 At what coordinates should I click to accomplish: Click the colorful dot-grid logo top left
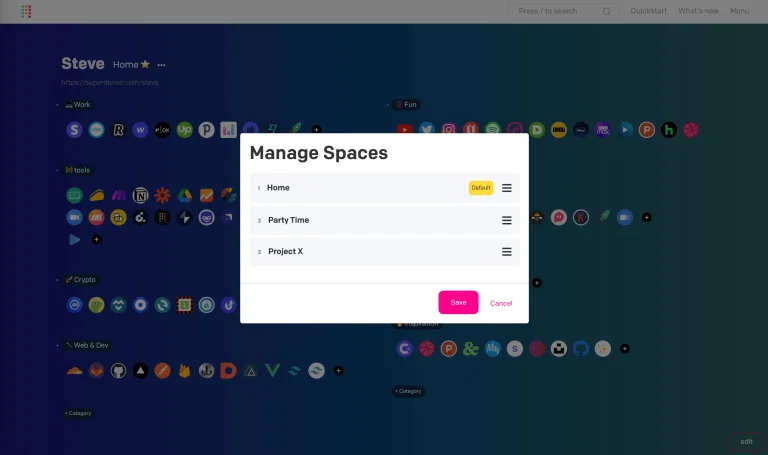point(26,11)
